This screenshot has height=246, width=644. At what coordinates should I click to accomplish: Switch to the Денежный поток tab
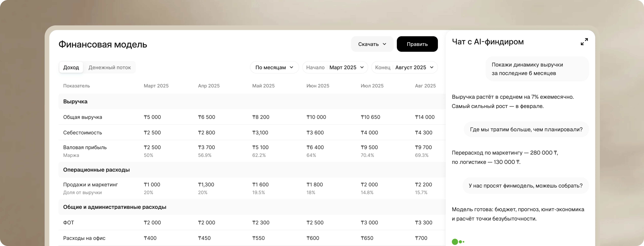click(109, 67)
